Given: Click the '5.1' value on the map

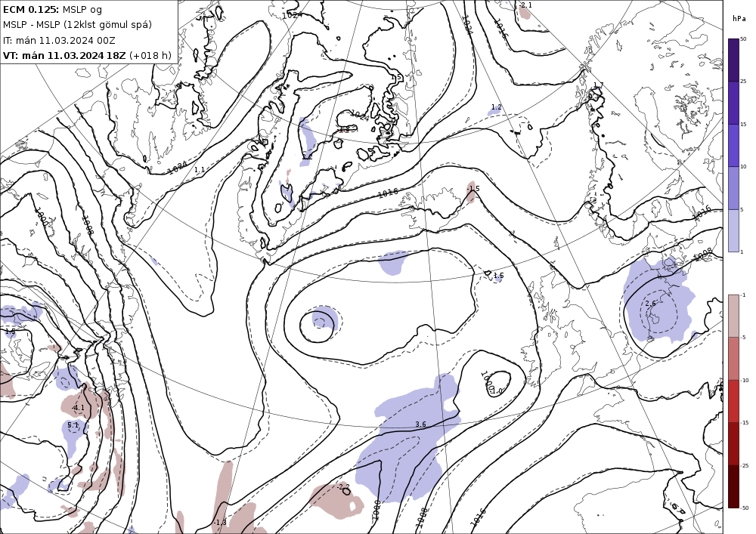Looking at the screenshot, I should click(73, 425).
